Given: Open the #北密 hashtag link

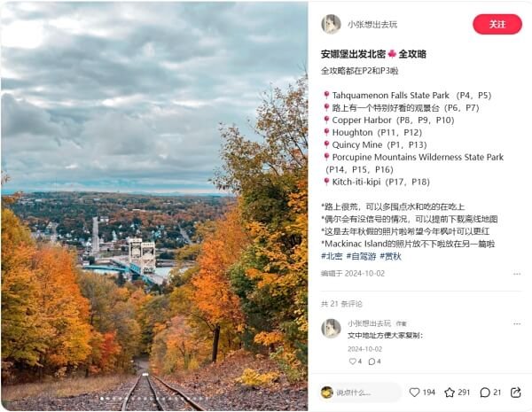Looking at the screenshot, I should (332, 256).
